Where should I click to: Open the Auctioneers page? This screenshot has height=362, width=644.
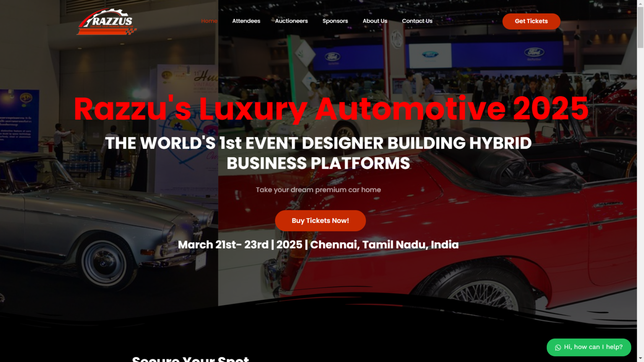click(291, 21)
